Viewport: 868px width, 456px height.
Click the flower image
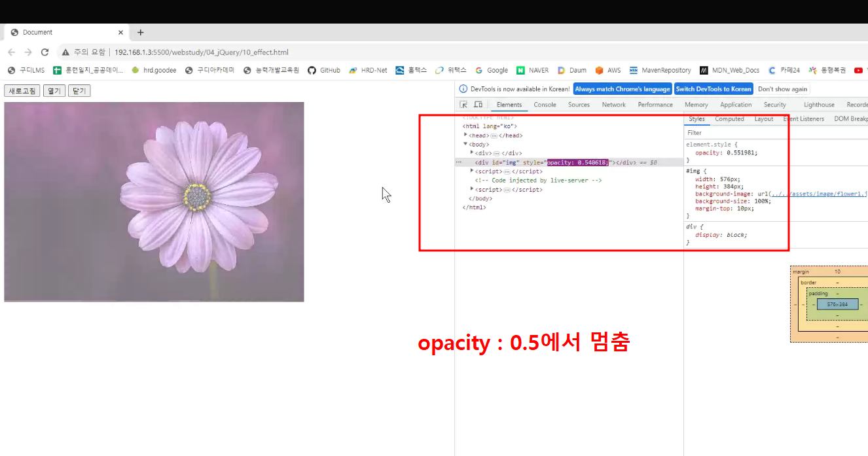(154, 202)
